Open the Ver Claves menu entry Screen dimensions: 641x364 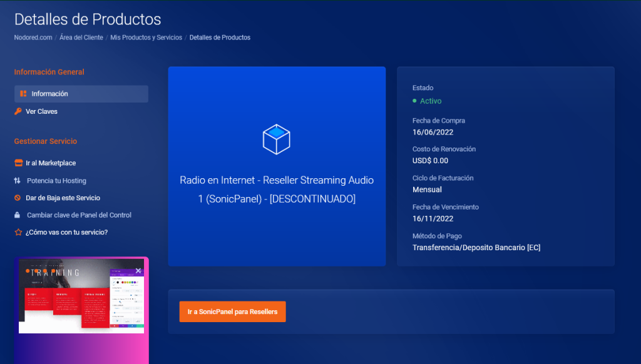coord(41,111)
